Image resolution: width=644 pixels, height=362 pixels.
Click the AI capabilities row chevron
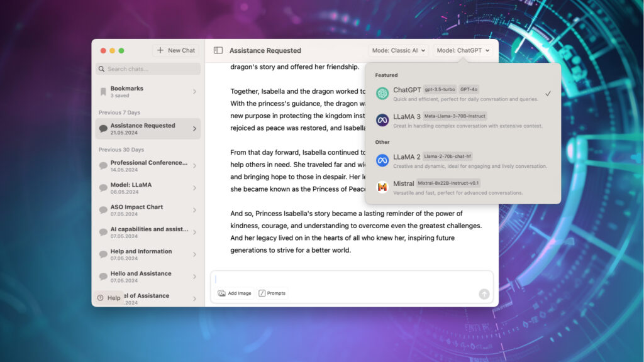click(195, 233)
